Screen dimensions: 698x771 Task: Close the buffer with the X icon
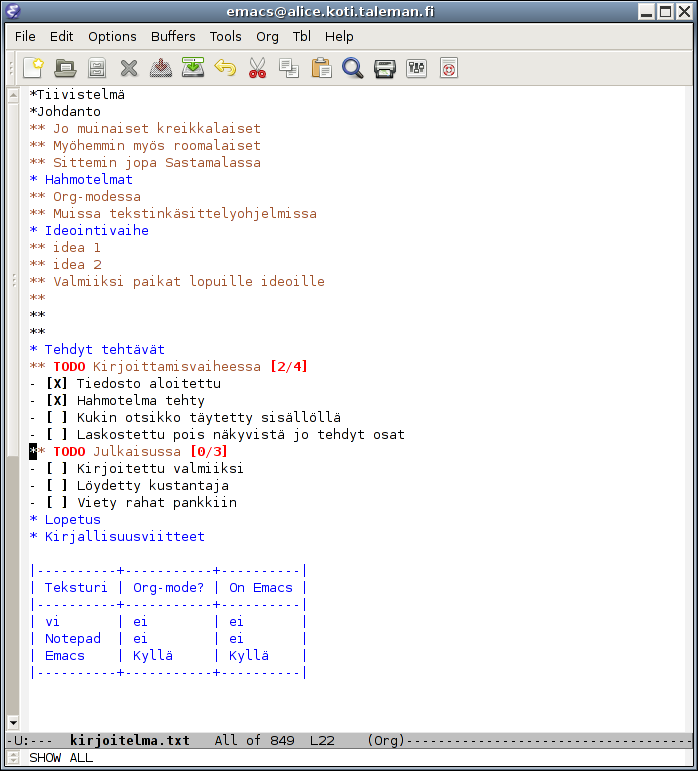129,68
